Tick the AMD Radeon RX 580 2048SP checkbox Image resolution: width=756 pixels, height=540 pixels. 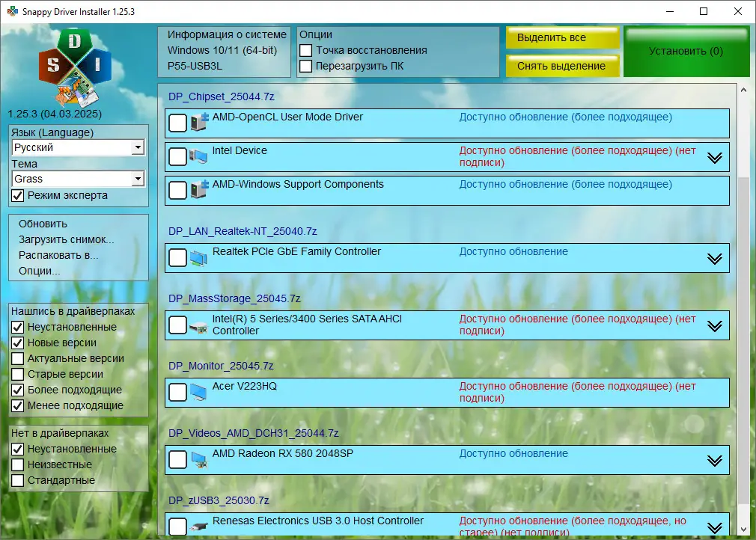point(177,459)
